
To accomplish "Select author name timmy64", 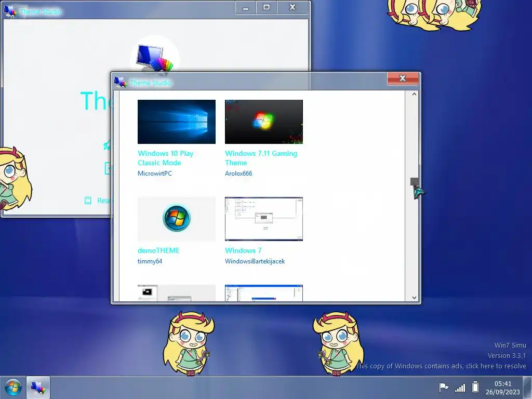I will (150, 261).
